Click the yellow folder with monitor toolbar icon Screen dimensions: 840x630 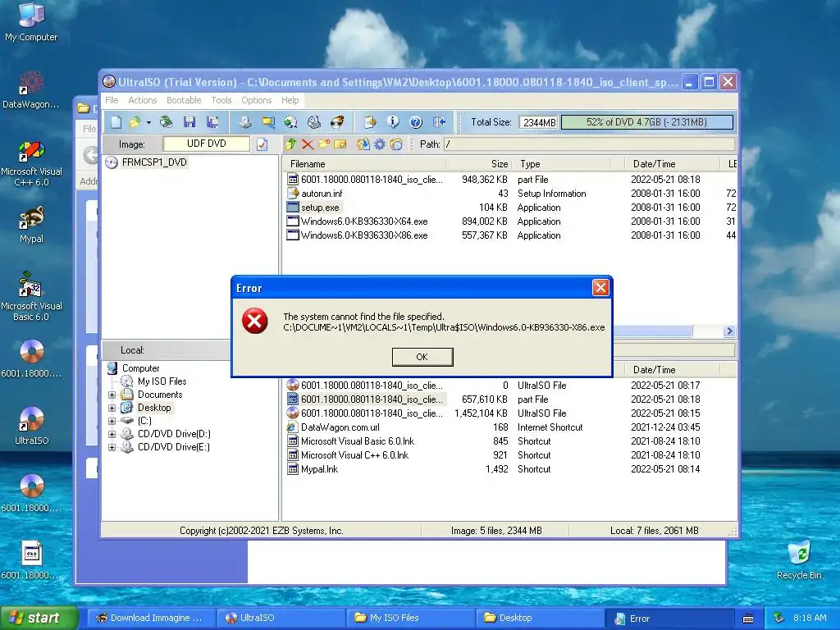[x=268, y=122]
